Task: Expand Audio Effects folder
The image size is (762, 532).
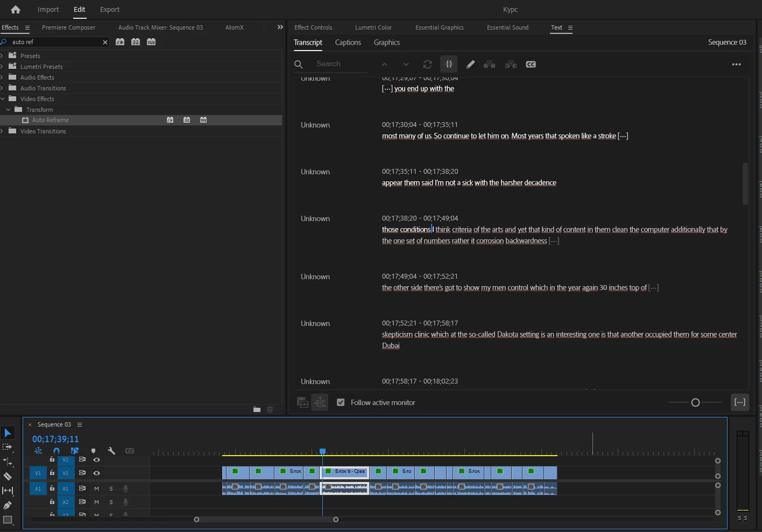Action: coord(2,77)
